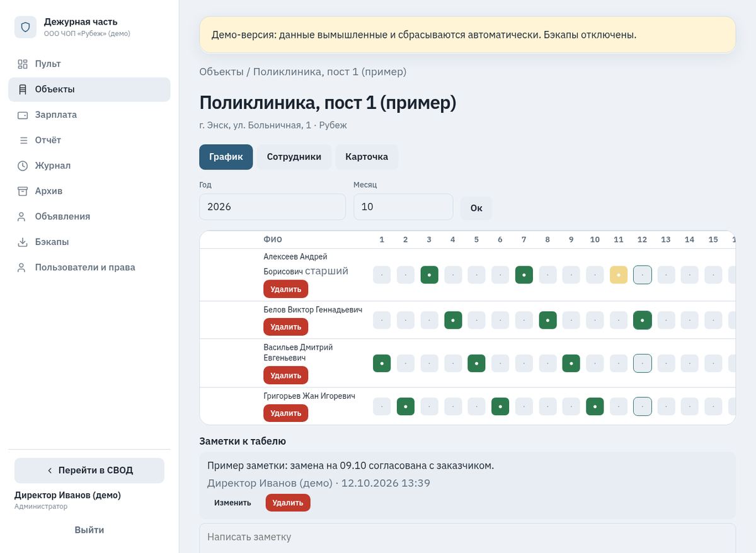The image size is (756, 553).
Task: Click the Пульт dashboard icon
Action: coord(23,64)
